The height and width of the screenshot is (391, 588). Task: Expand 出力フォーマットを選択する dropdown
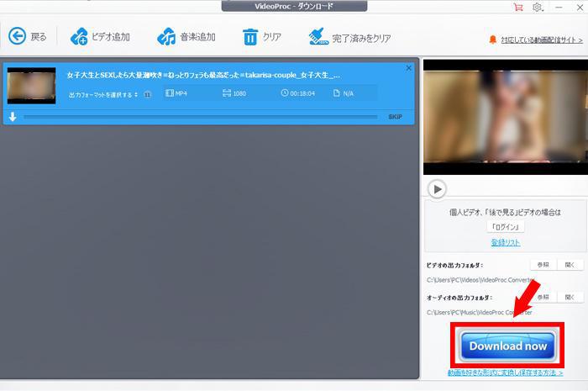[x=103, y=94]
